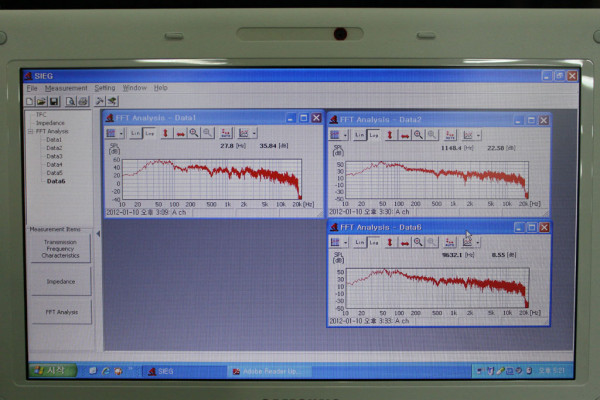Click the FFT Analysis measurement button
Screen dimensions: 600x400
click(62, 312)
